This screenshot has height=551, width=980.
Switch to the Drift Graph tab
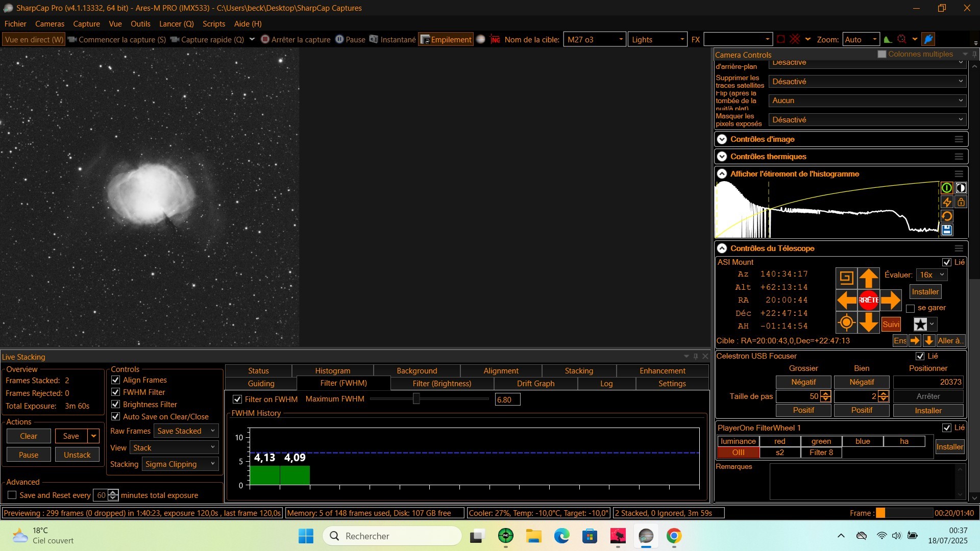coord(535,384)
